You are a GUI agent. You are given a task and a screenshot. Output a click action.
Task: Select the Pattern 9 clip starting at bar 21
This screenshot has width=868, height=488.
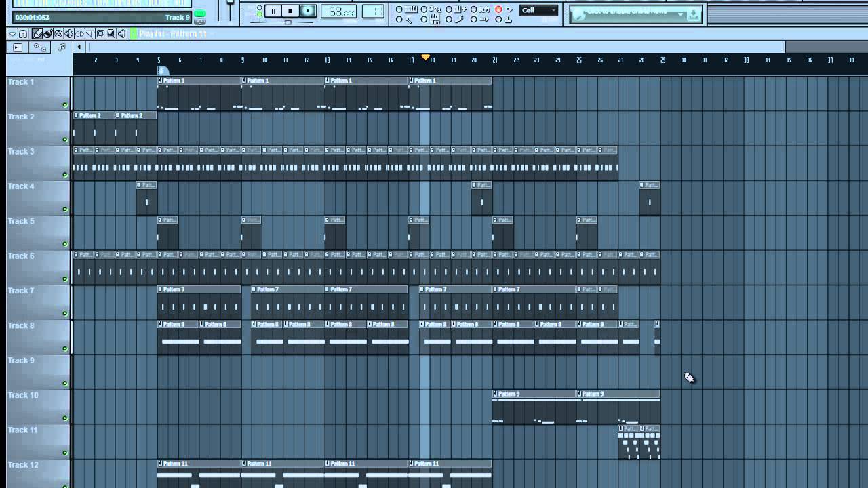click(534, 407)
